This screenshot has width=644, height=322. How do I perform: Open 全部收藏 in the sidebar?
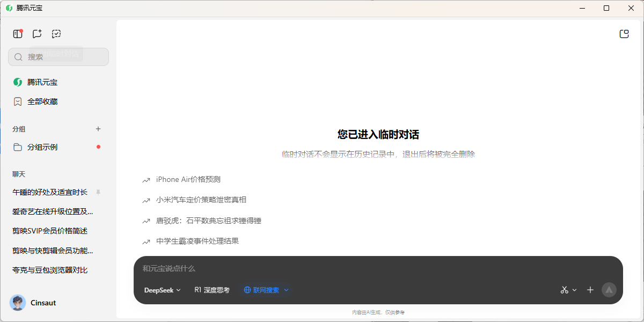click(x=42, y=101)
